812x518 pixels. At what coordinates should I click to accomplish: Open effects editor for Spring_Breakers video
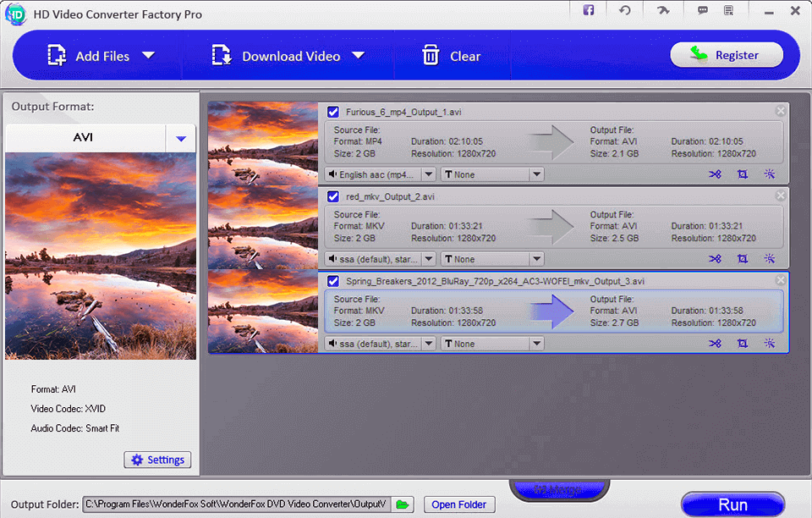(x=768, y=344)
